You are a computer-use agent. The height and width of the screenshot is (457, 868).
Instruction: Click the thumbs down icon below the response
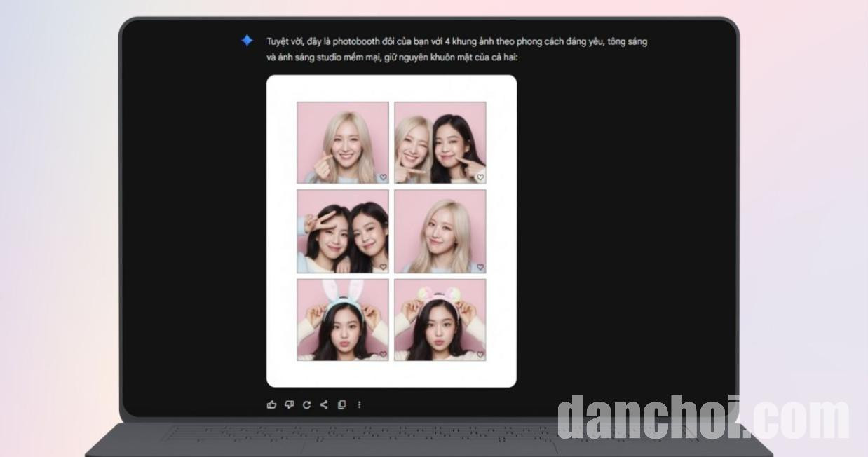coord(289,404)
